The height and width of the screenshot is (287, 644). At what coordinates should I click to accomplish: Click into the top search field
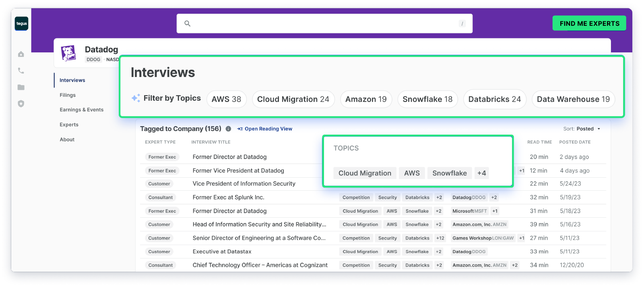(x=324, y=23)
